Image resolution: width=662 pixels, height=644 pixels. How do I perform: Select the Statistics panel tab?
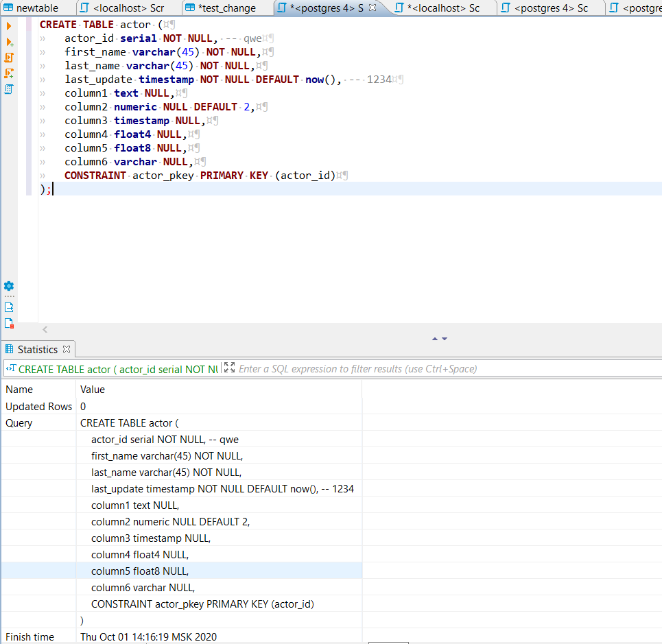(x=38, y=349)
